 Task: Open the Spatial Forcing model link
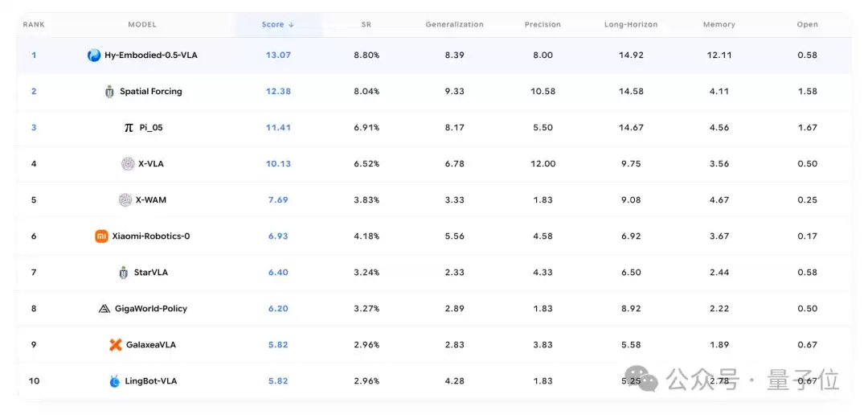[x=150, y=92]
